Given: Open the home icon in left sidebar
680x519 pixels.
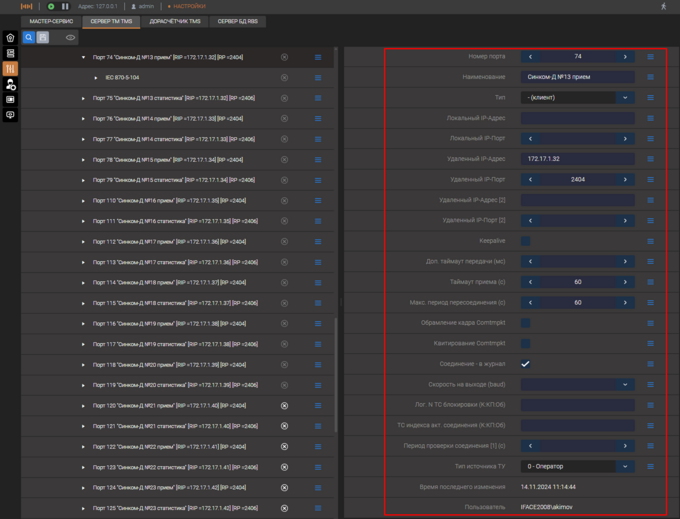Looking at the screenshot, I should [11, 38].
